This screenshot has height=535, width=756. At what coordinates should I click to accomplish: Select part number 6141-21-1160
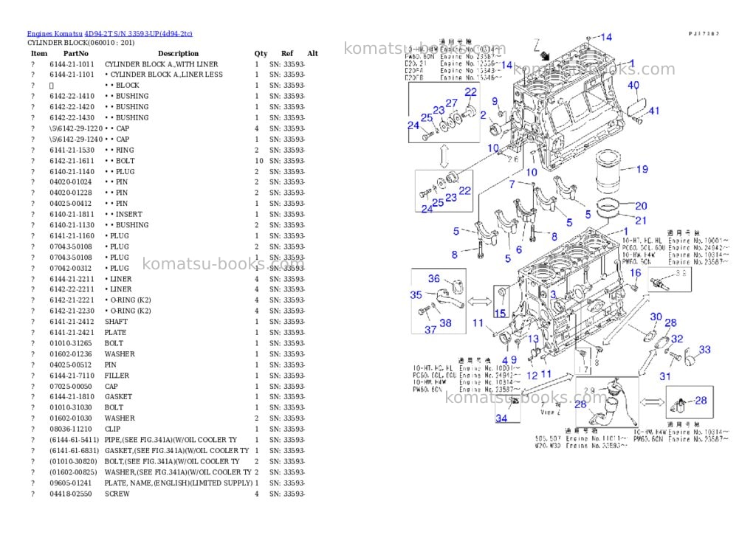point(72,235)
